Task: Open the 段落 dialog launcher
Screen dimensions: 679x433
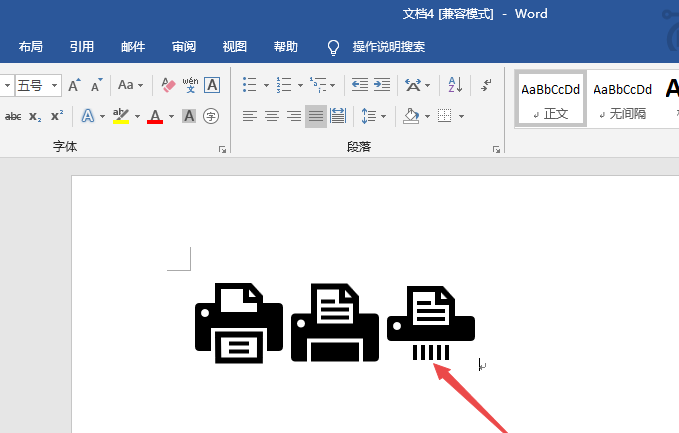Action: pyautogui.click(x=496, y=149)
